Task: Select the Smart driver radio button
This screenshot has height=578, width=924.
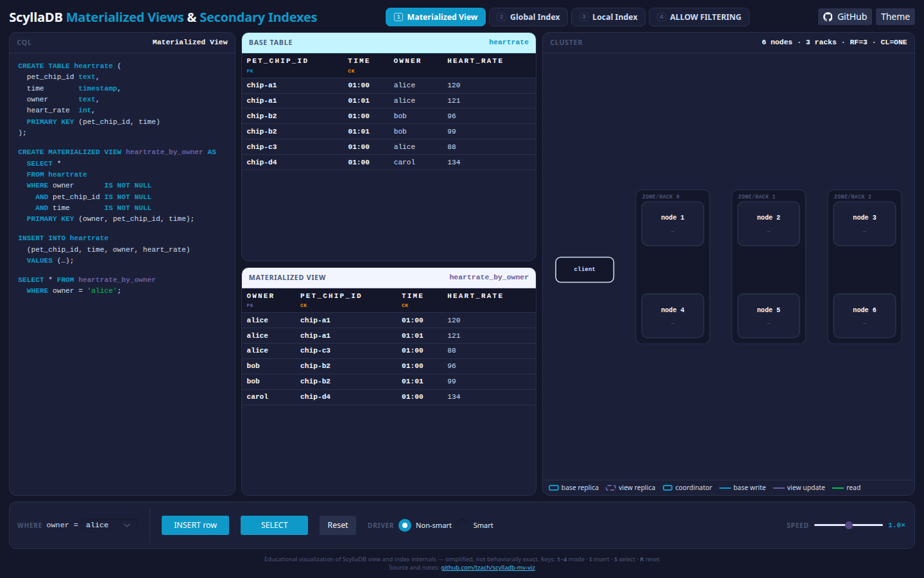Action: pyautogui.click(x=463, y=525)
